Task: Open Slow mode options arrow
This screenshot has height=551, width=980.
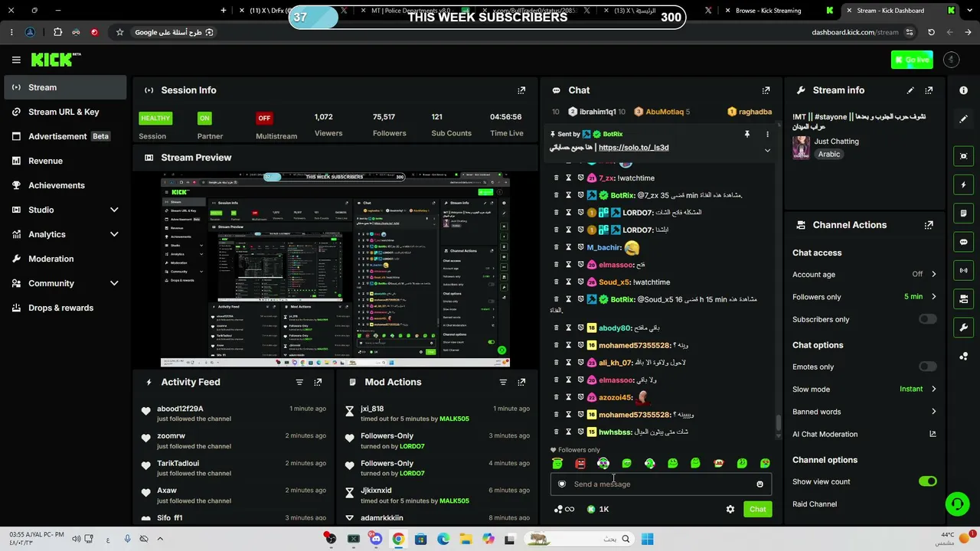Action: [x=933, y=389]
